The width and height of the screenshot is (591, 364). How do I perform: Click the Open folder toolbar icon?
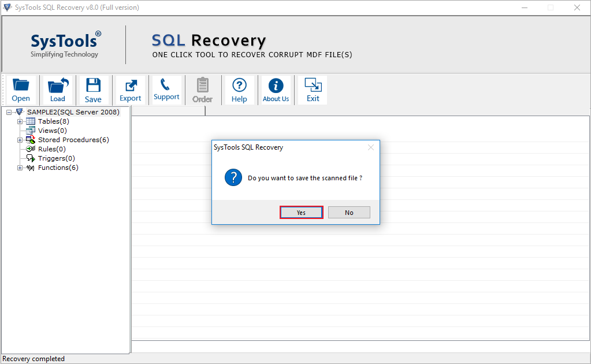(21, 86)
